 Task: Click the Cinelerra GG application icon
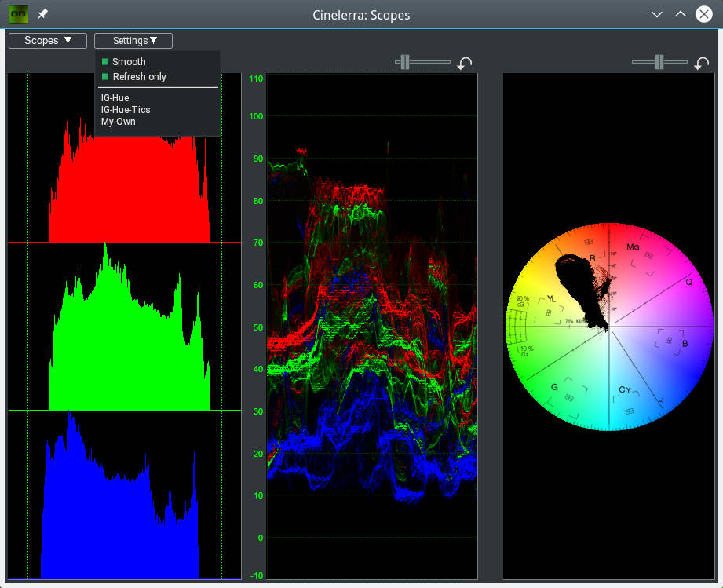point(18,14)
